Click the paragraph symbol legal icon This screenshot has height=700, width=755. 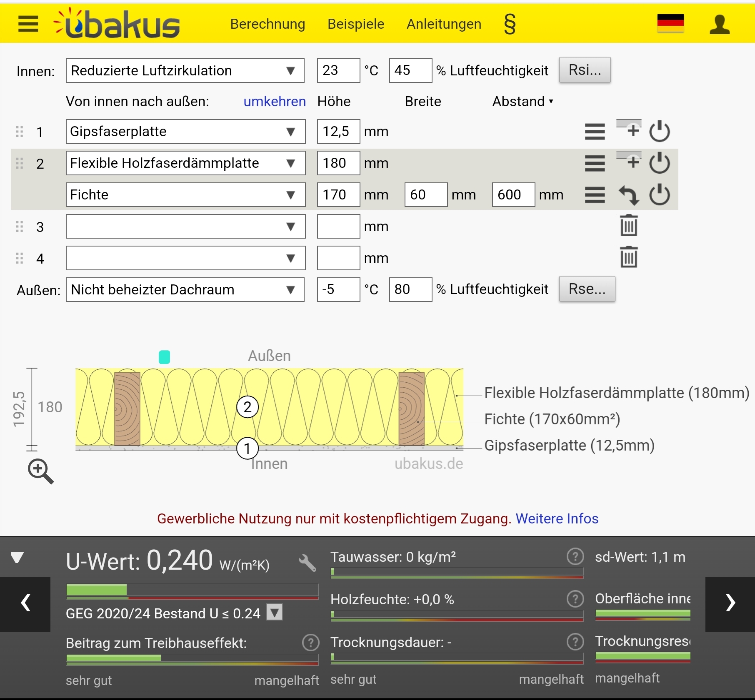click(x=509, y=24)
